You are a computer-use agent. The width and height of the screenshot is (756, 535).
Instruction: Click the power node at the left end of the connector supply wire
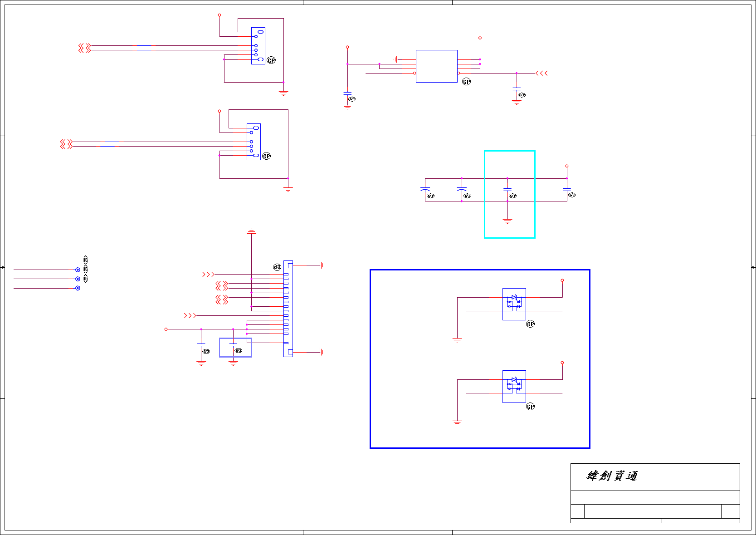click(166, 329)
